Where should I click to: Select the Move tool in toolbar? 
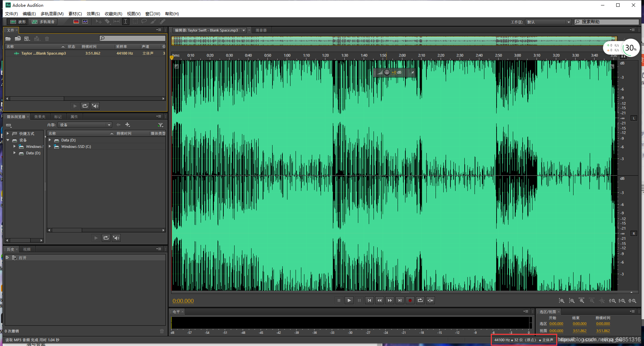[98, 22]
